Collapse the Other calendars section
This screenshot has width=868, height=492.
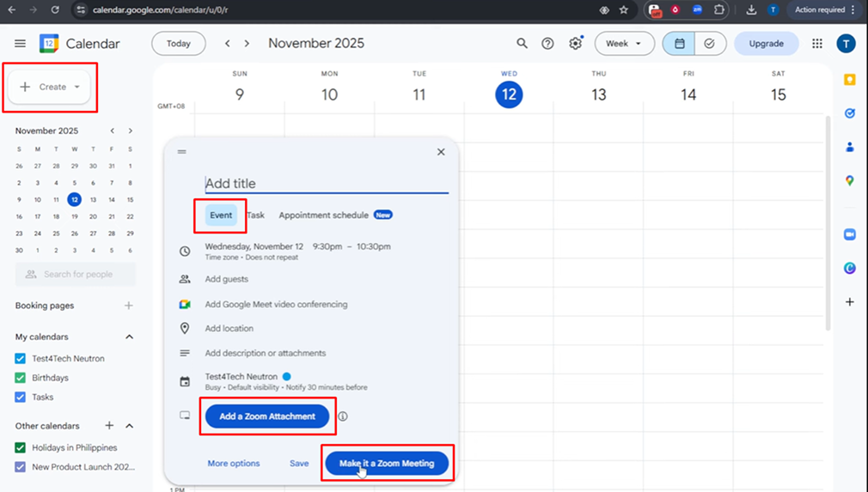[x=130, y=426]
